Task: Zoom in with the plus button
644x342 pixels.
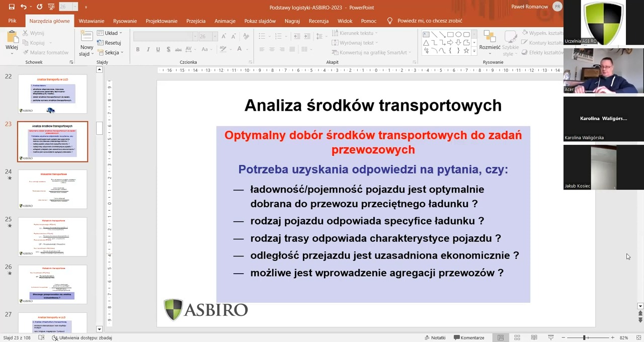Action: (x=612, y=337)
